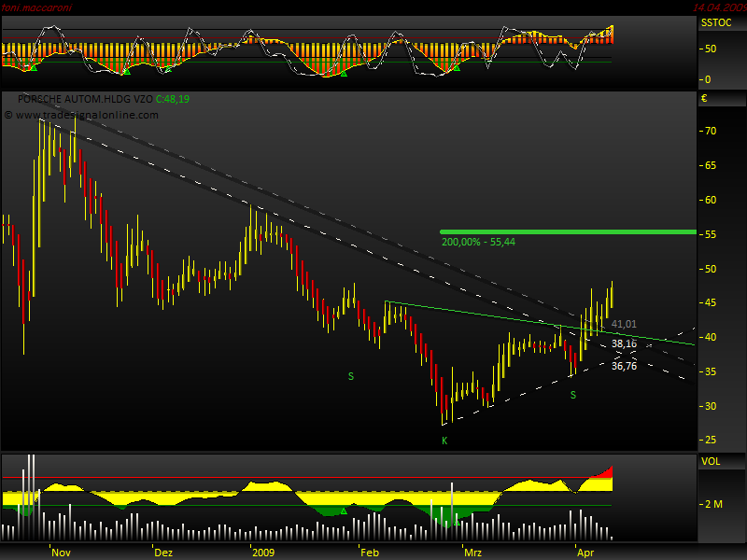The width and height of the screenshot is (747, 560).
Task: Click the 65 price axis value
Action: point(711,166)
